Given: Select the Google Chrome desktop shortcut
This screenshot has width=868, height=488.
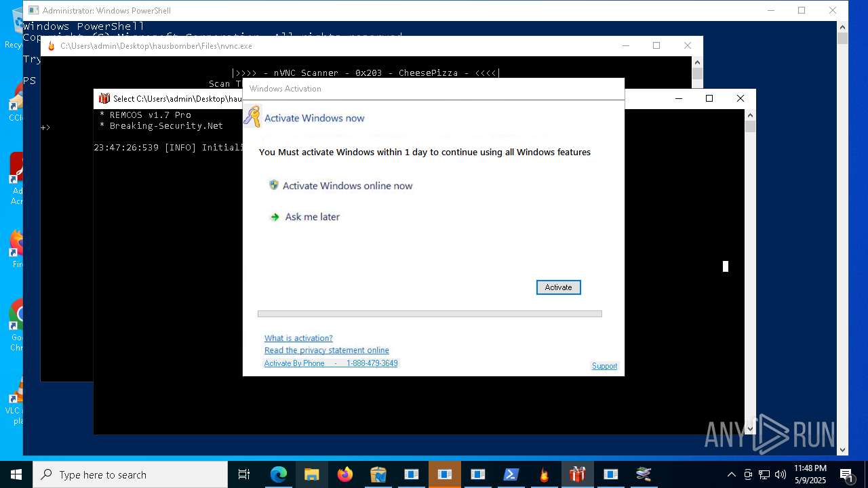Looking at the screenshot, I should (17, 326).
